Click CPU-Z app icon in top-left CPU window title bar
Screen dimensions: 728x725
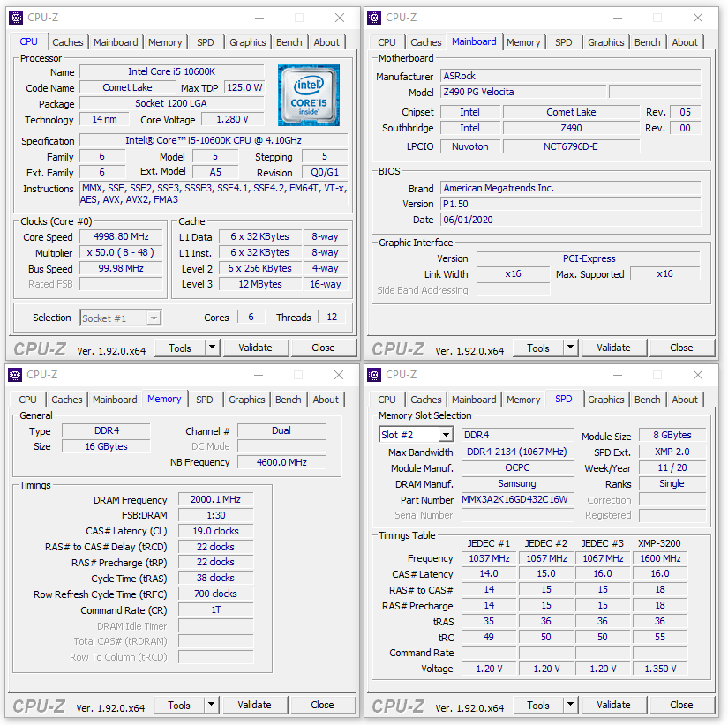coord(16,18)
